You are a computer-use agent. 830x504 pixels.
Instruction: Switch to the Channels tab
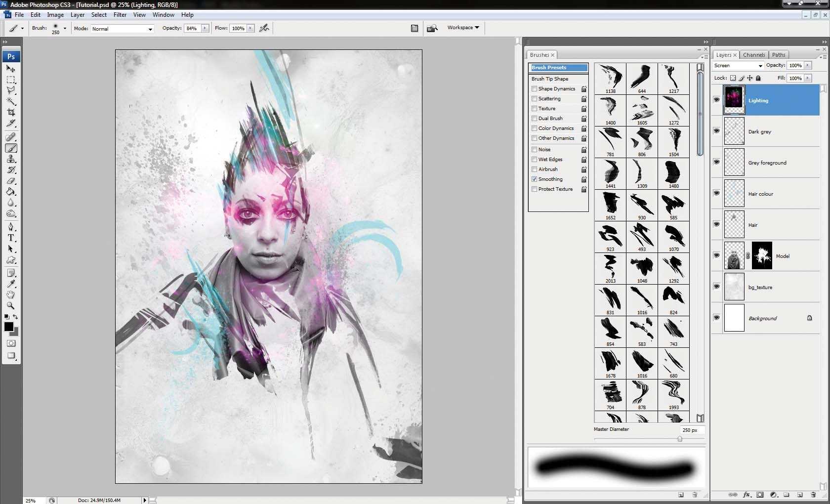click(x=754, y=55)
